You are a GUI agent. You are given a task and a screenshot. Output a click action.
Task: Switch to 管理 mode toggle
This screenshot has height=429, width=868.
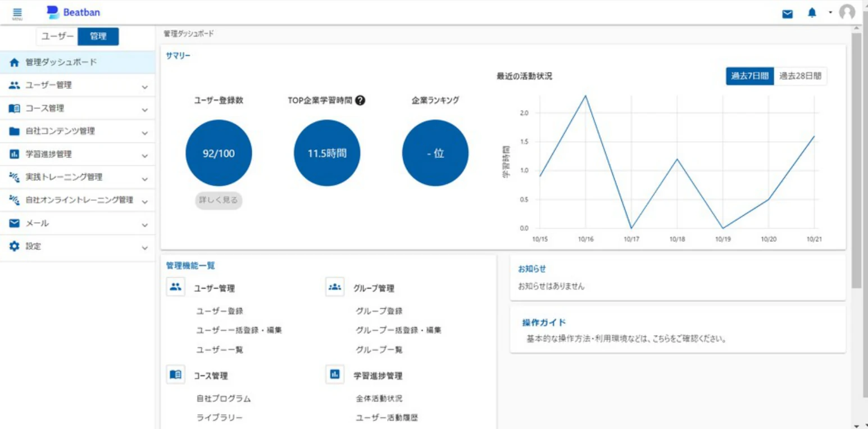point(98,36)
